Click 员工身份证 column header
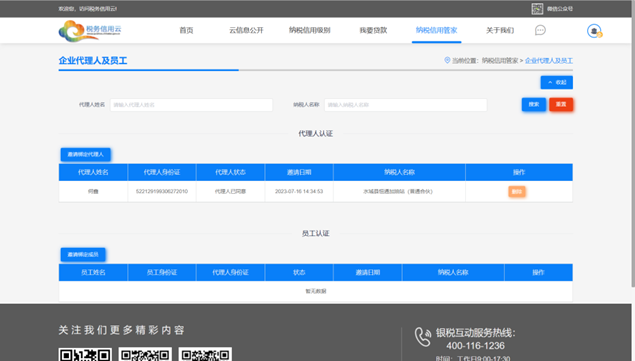635x361 pixels. (x=162, y=272)
